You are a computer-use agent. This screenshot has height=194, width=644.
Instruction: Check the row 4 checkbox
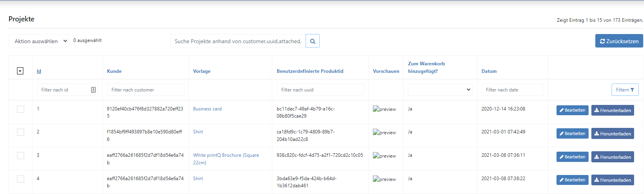[21, 179]
